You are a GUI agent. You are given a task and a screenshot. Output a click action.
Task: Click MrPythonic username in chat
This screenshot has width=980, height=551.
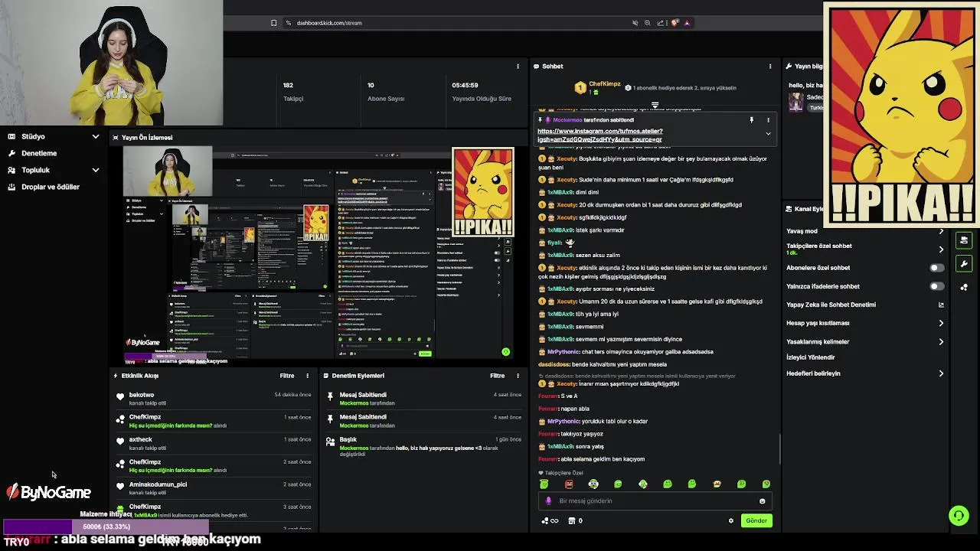(563, 352)
